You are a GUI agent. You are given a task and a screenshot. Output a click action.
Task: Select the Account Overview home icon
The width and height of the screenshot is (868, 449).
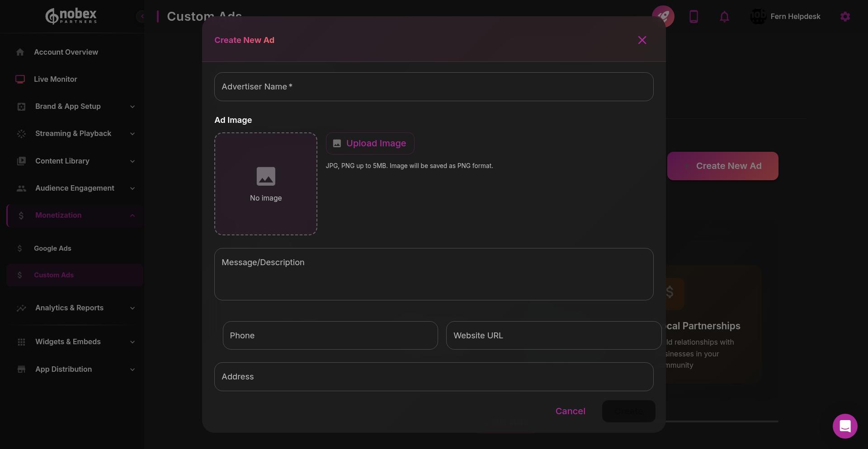click(x=21, y=52)
